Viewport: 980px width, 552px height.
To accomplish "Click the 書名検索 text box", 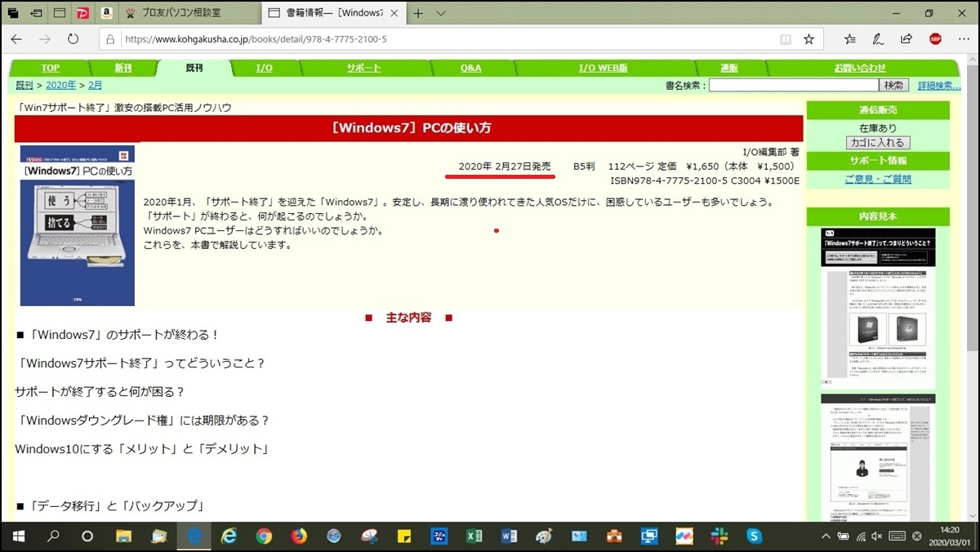I will (793, 85).
